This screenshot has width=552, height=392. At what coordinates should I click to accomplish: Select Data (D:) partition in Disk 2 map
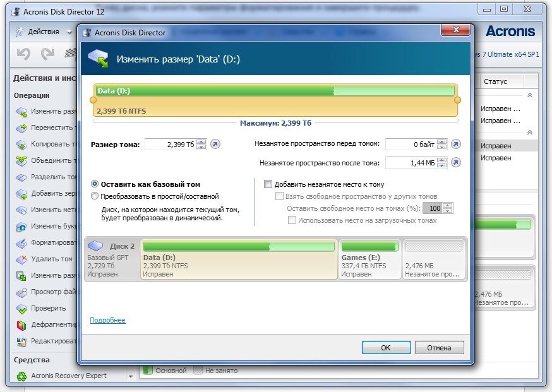239,259
